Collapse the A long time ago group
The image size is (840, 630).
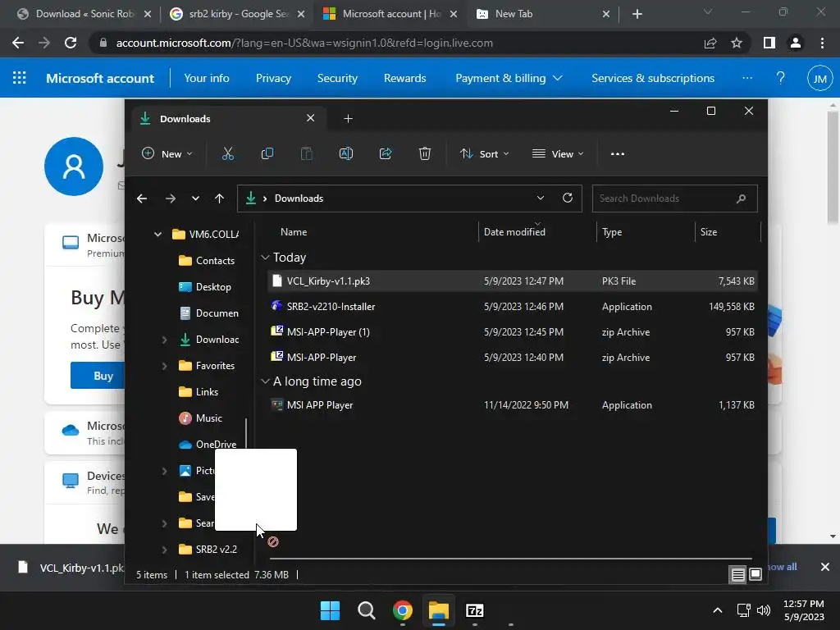pos(265,381)
